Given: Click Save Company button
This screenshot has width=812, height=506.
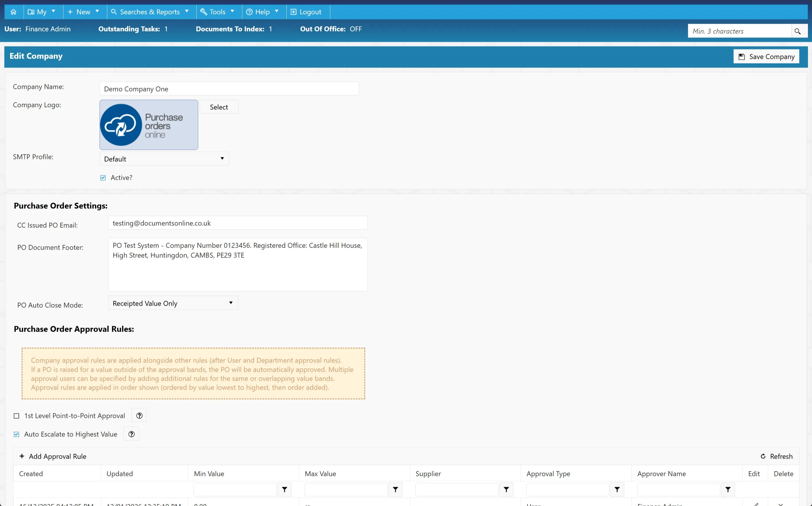Looking at the screenshot, I should point(766,57).
